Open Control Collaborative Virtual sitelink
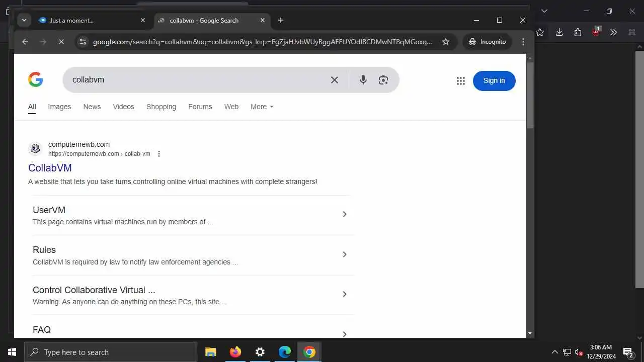 (94, 290)
